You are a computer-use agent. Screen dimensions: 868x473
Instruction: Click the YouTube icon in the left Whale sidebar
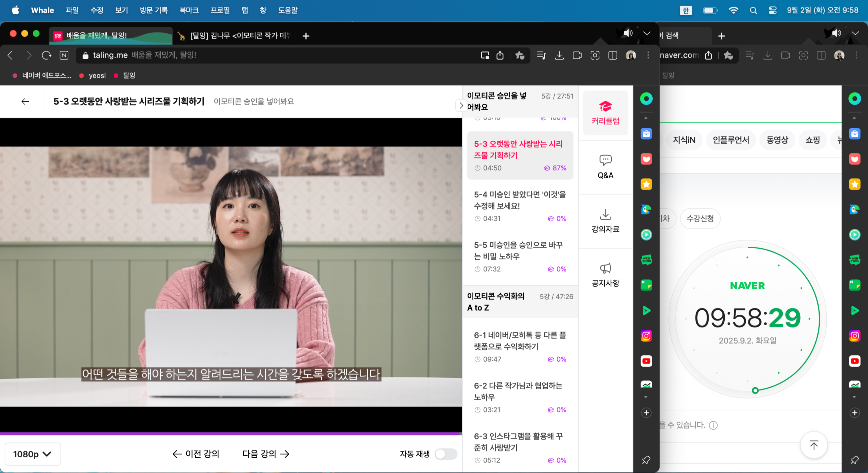click(x=646, y=361)
